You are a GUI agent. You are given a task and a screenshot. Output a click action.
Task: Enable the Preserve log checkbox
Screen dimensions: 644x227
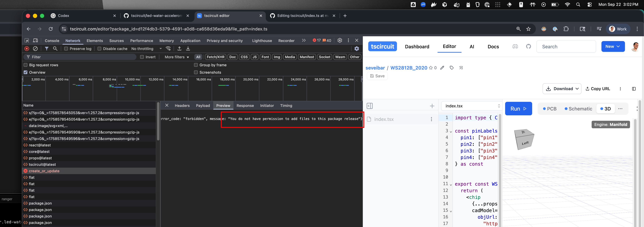click(66, 49)
